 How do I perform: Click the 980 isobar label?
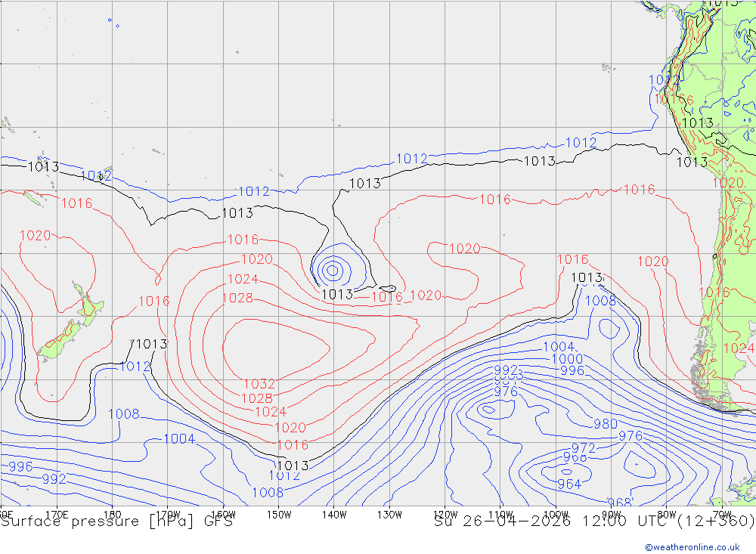pos(606,424)
